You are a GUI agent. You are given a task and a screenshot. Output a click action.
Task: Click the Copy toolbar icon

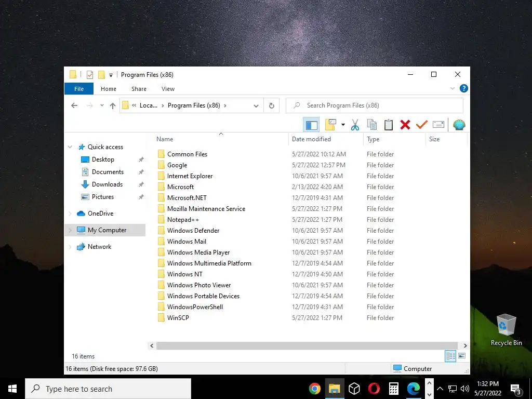click(x=372, y=125)
